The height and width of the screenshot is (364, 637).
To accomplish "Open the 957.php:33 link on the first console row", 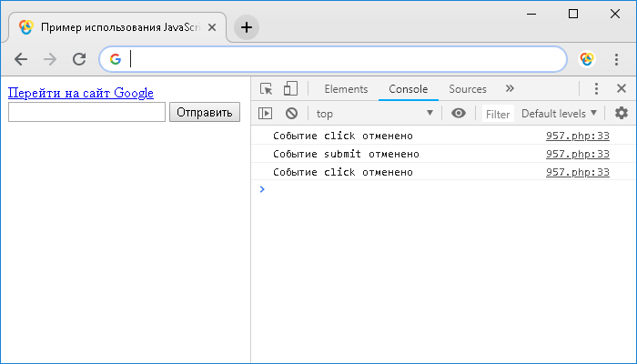I will (578, 136).
